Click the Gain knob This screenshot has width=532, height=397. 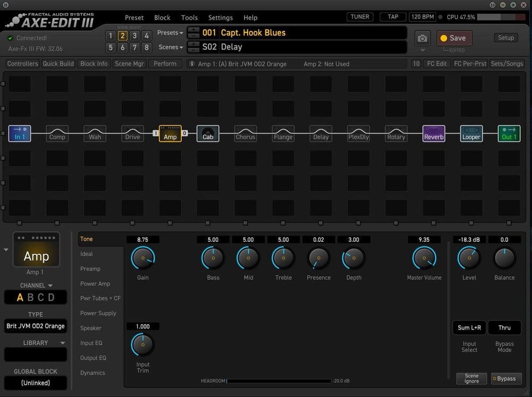click(x=143, y=258)
